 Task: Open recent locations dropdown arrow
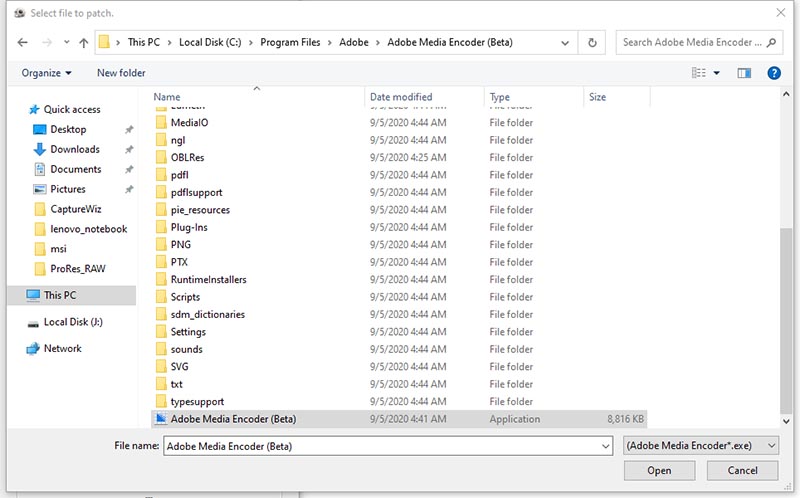pos(66,42)
